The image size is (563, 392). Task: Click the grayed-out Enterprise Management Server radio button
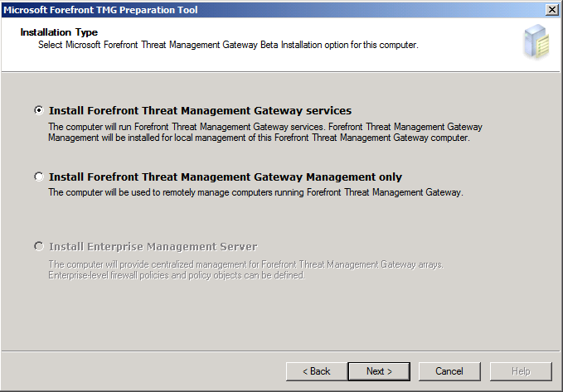(38, 247)
